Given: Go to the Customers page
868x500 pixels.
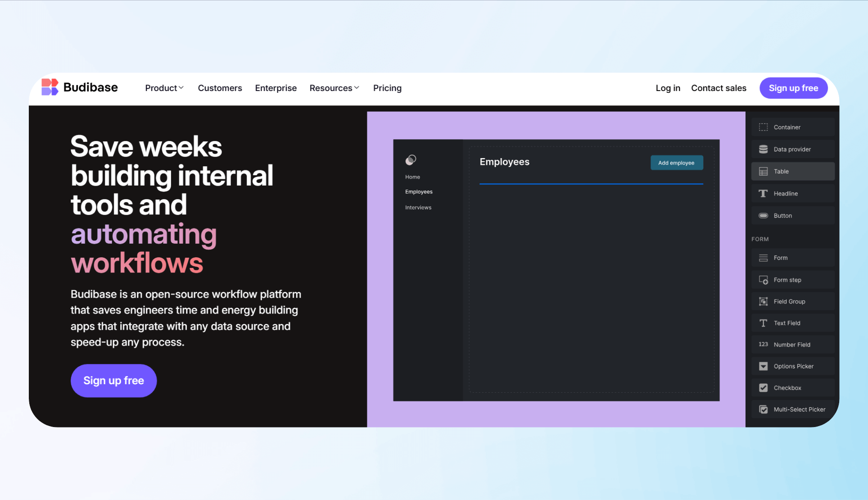Looking at the screenshot, I should pyautogui.click(x=220, y=88).
